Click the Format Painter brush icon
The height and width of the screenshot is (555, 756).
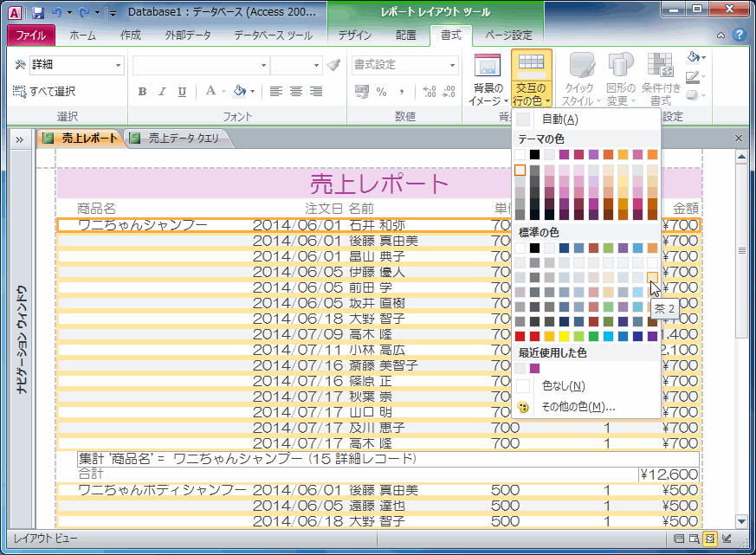(334, 65)
